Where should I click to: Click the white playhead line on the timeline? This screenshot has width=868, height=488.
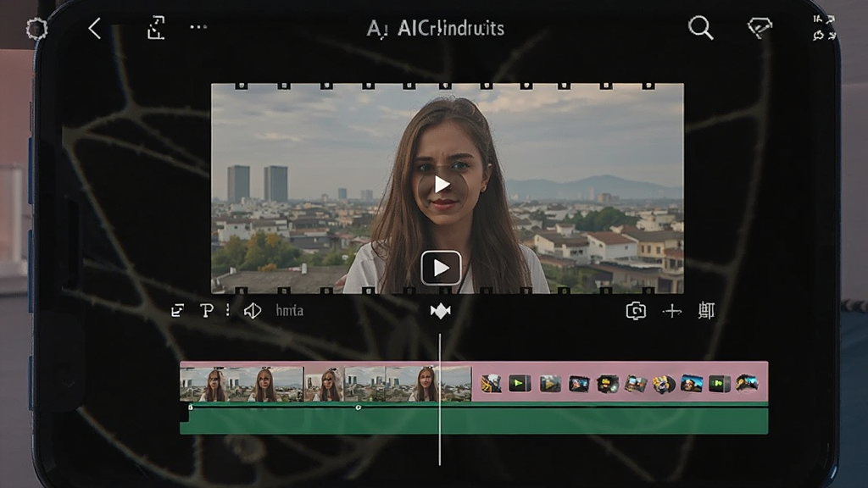coord(440,399)
